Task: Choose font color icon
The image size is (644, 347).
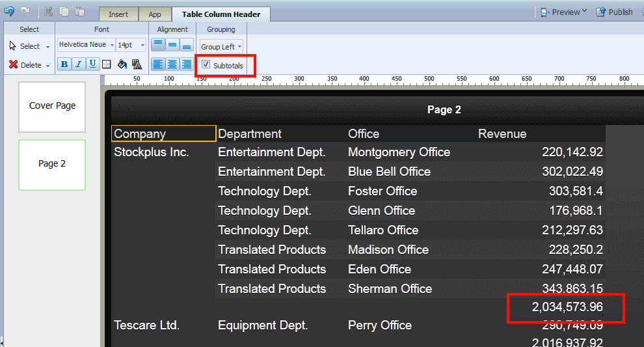Action: (x=137, y=64)
